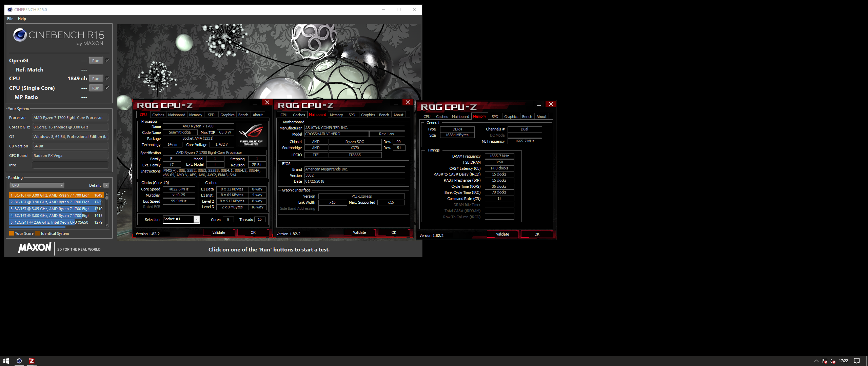Click the MAXON logo
The width and height of the screenshot is (868, 366).
35,248
